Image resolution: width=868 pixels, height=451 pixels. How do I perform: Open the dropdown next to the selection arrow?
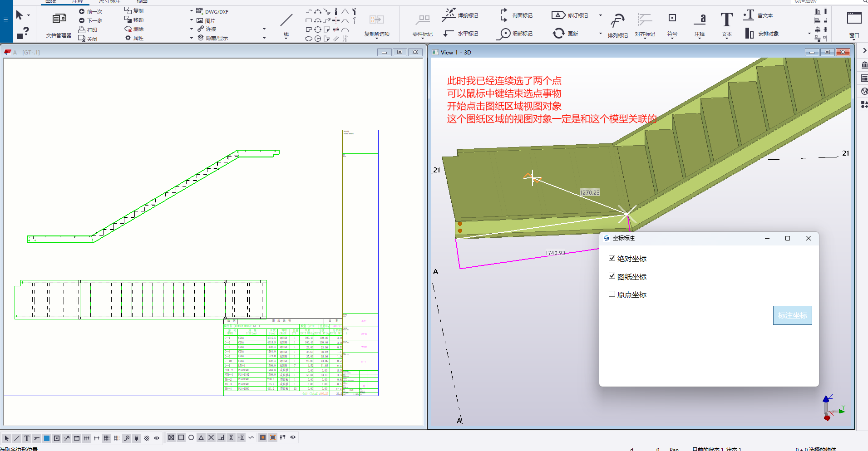[x=29, y=15]
